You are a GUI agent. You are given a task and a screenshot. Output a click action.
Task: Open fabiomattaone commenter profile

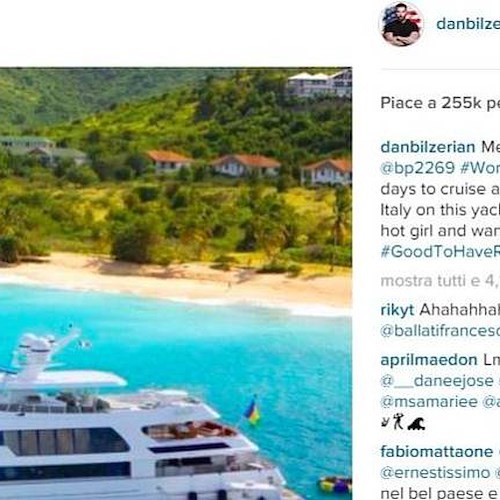click(x=437, y=452)
